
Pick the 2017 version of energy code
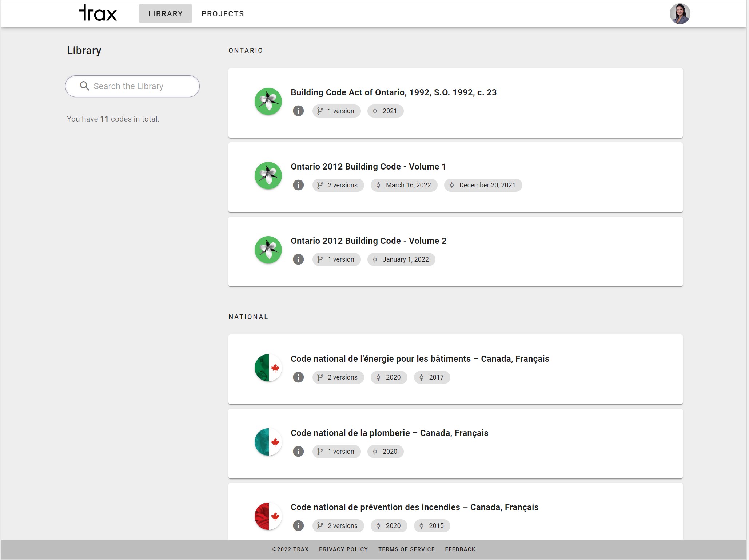pos(432,377)
